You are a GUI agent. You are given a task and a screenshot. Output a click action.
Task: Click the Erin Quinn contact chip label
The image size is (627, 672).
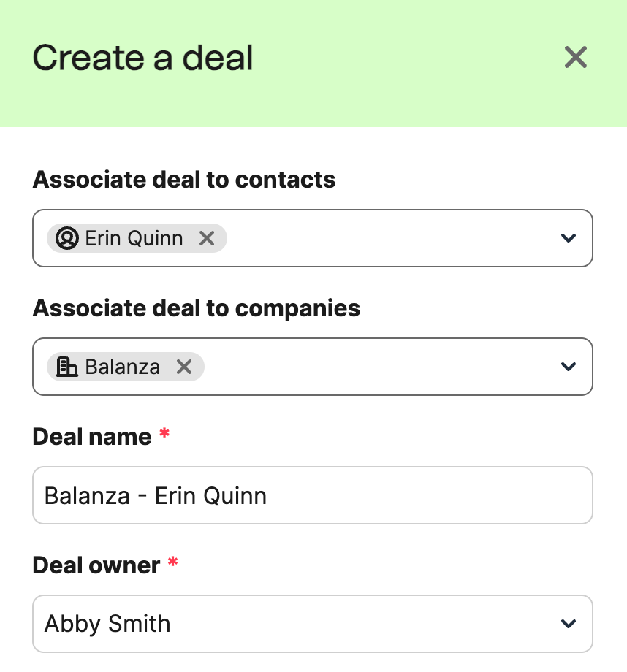134,238
